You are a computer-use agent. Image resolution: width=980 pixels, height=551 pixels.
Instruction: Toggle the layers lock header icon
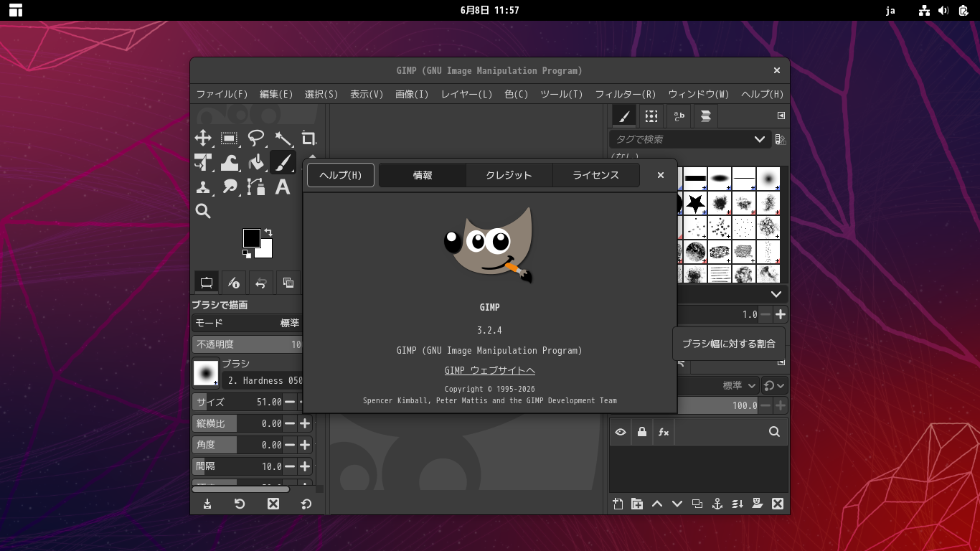[642, 432]
